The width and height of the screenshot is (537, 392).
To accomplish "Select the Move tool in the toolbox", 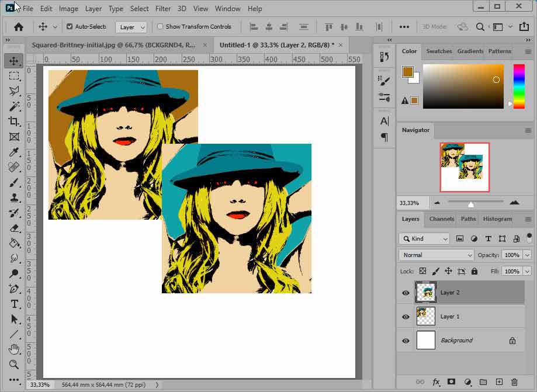I will tap(13, 61).
